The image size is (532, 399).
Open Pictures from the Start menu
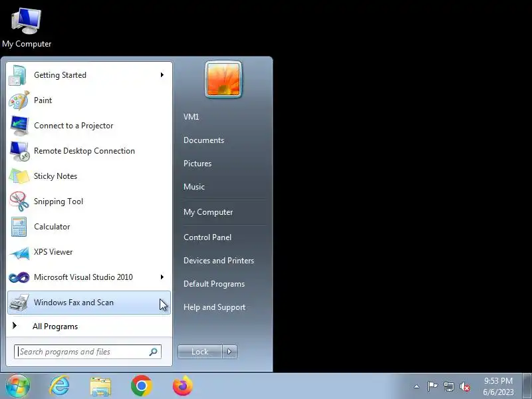tap(198, 164)
